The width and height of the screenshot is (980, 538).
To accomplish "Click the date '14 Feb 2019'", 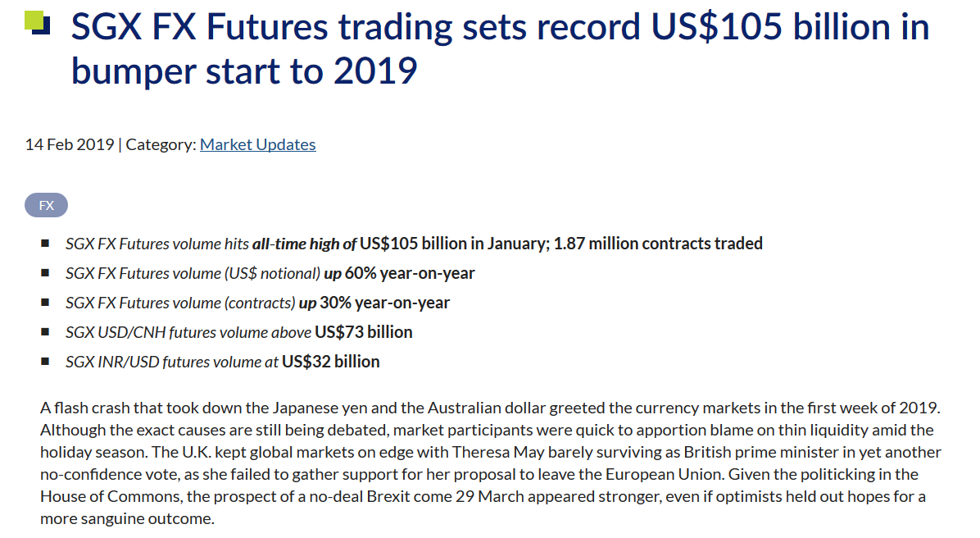I will (70, 144).
